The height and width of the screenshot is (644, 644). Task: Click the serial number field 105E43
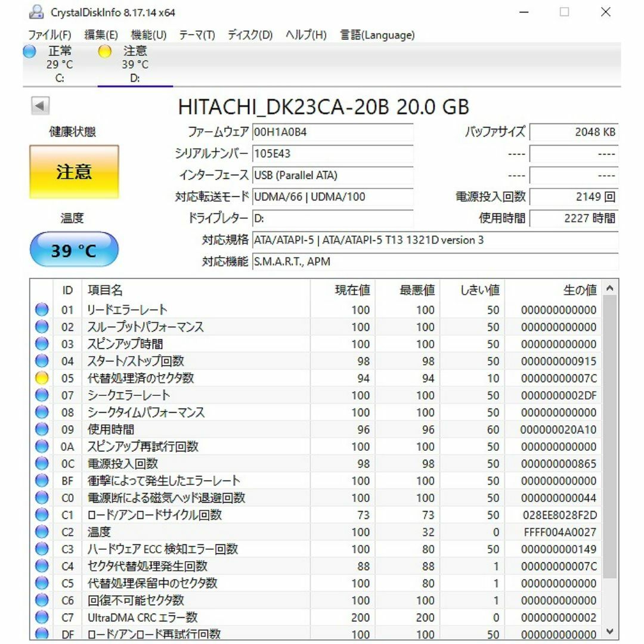(333, 154)
